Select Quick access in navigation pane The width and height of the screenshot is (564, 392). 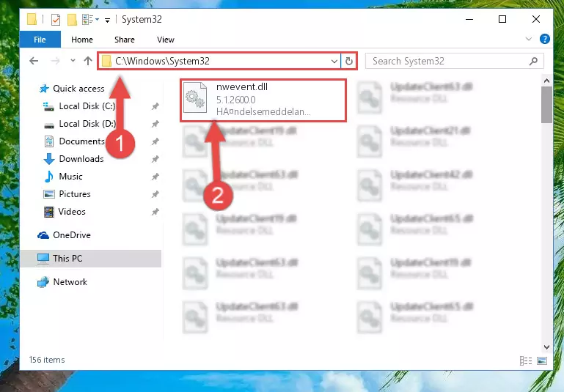[72, 89]
